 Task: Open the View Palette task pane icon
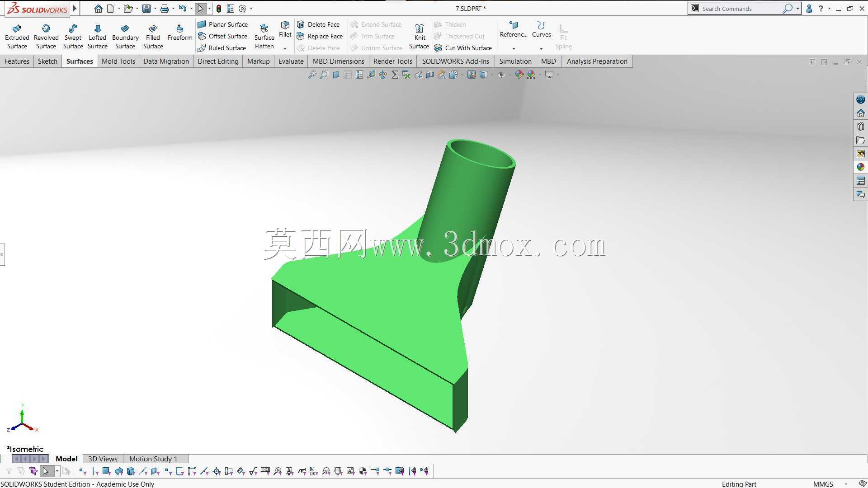[x=860, y=154]
